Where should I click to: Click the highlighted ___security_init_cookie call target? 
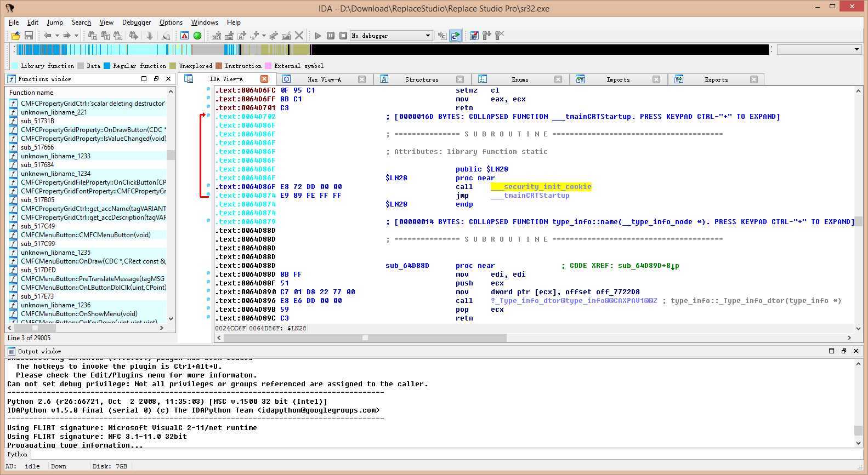[x=541, y=187]
